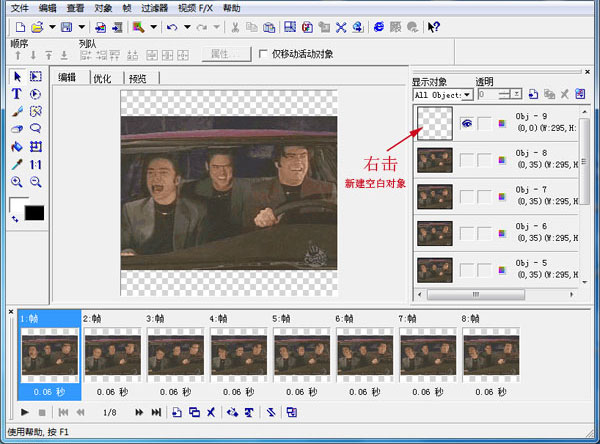Click the object panel horizontal scrollbar
600x444 pixels.
pyautogui.click(x=476, y=294)
